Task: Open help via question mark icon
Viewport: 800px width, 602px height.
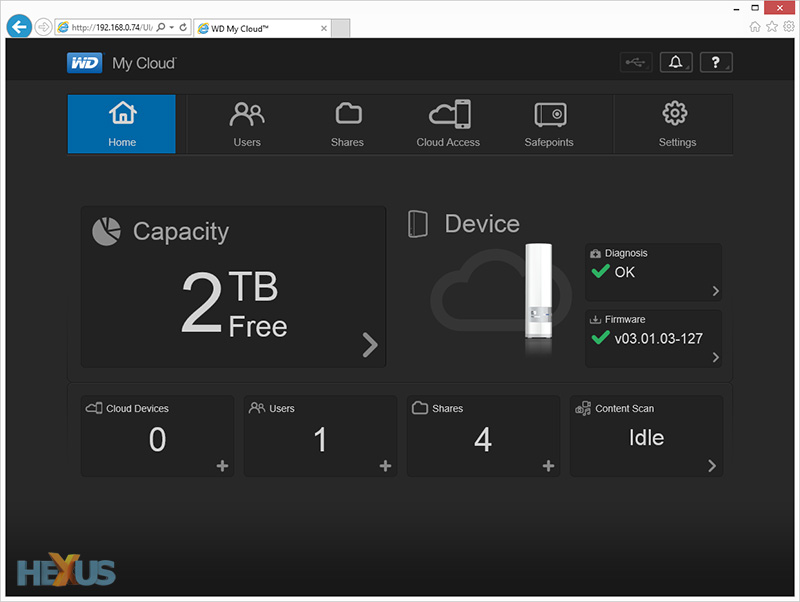Action: click(x=715, y=62)
